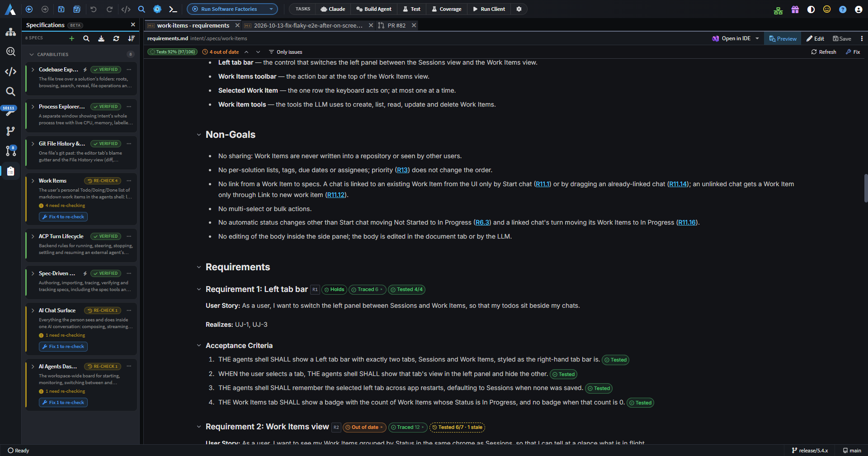Click the blue help question icon

(843, 9)
